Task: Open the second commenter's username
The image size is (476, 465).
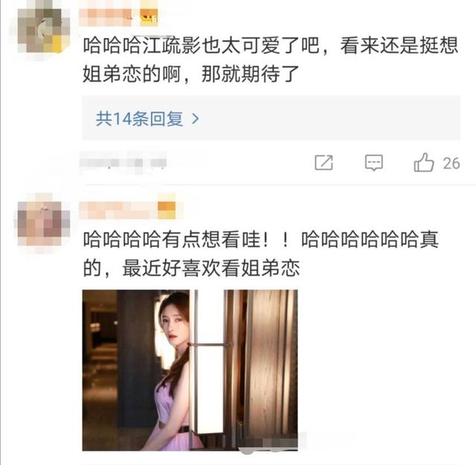Action: 118,210
